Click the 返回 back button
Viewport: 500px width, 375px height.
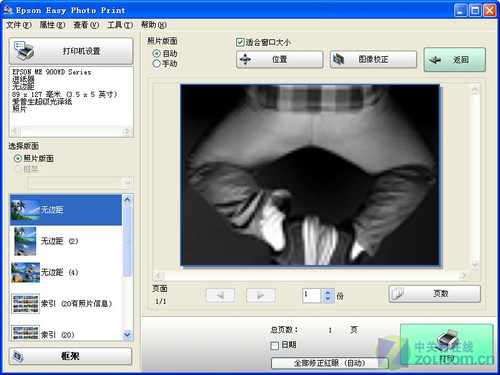point(455,60)
